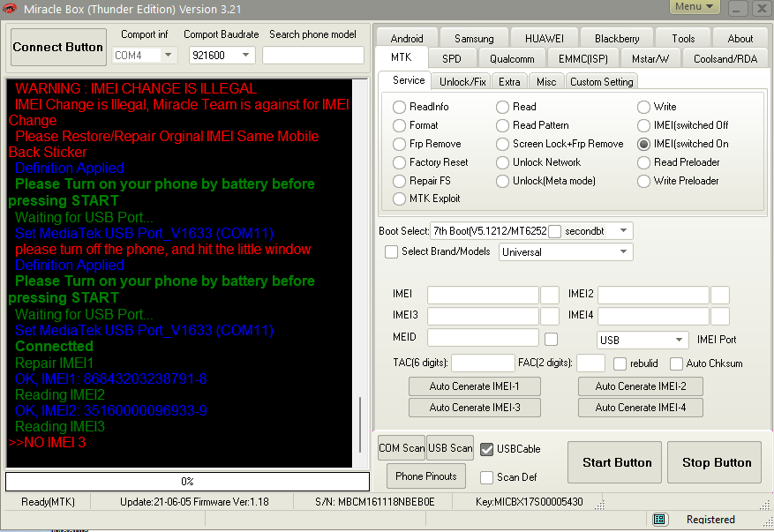Screen dimensions: 774x532
Task: Open Phone Pinouts
Action: coord(426,476)
